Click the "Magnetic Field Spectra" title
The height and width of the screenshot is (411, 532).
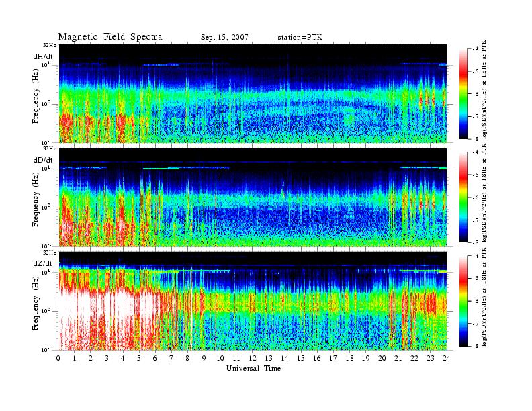pos(110,37)
